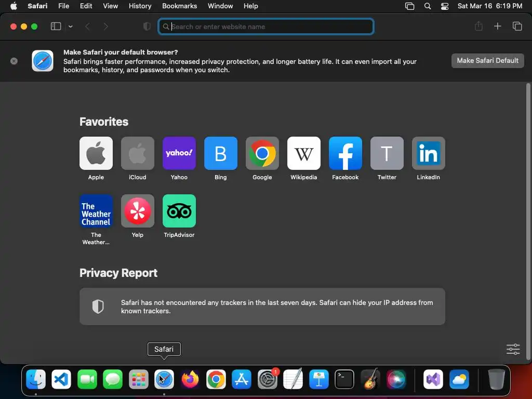Open the Window menu
This screenshot has width=532, height=399.
point(220,6)
